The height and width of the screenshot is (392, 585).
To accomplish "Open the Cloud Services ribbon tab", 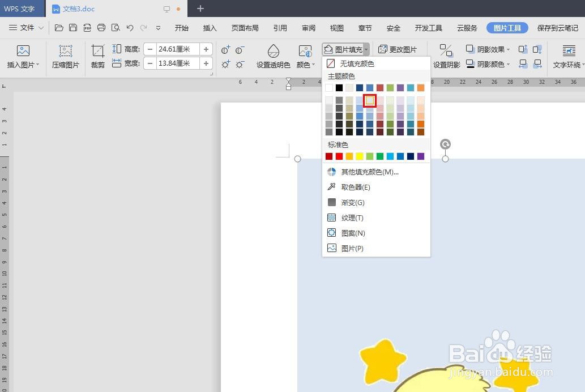I will coord(467,28).
